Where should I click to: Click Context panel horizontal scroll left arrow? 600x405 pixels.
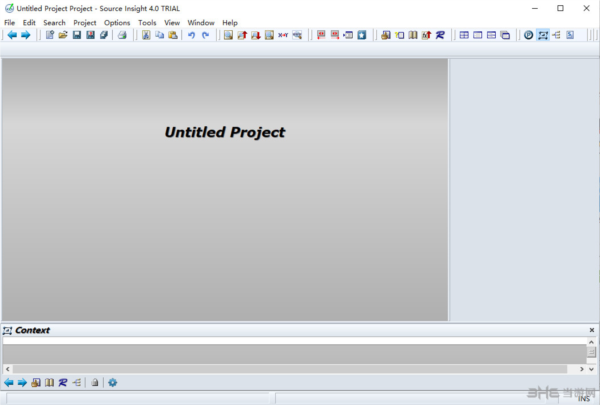[8, 369]
